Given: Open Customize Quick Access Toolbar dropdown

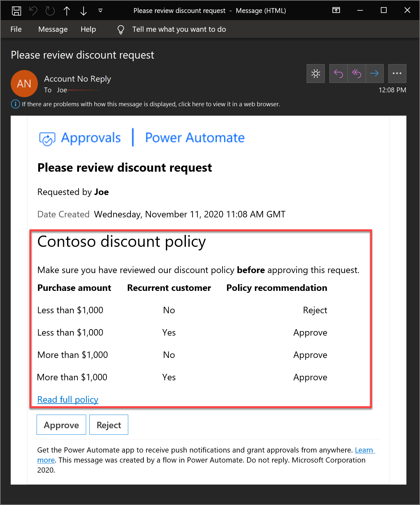Looking at the screenshot, I should 100,11.
